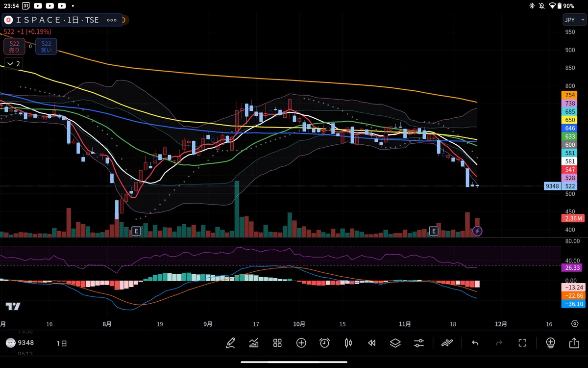Select the green 633 moving average label
This screenshot has height=368, width=588.
(x=570, y=136)
